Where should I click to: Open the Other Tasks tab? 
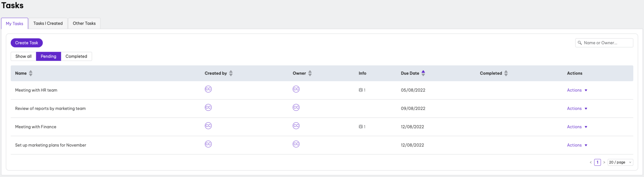click(x=84, y=23)
